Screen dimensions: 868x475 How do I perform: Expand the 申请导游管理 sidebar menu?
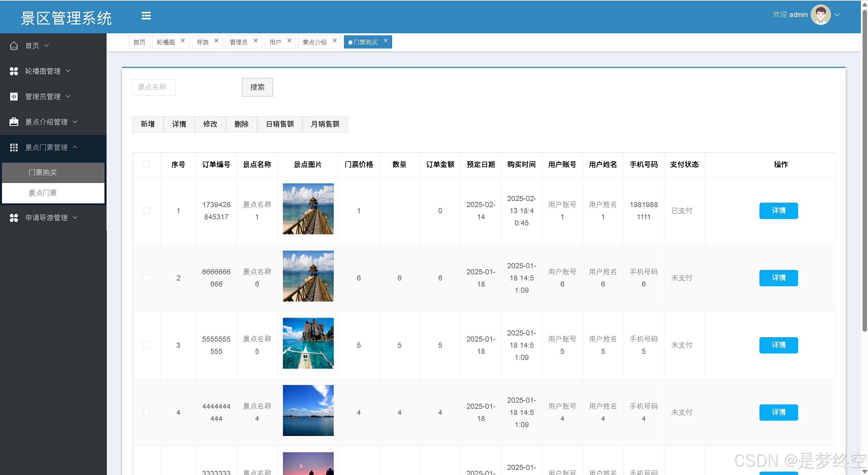(46, 218)
